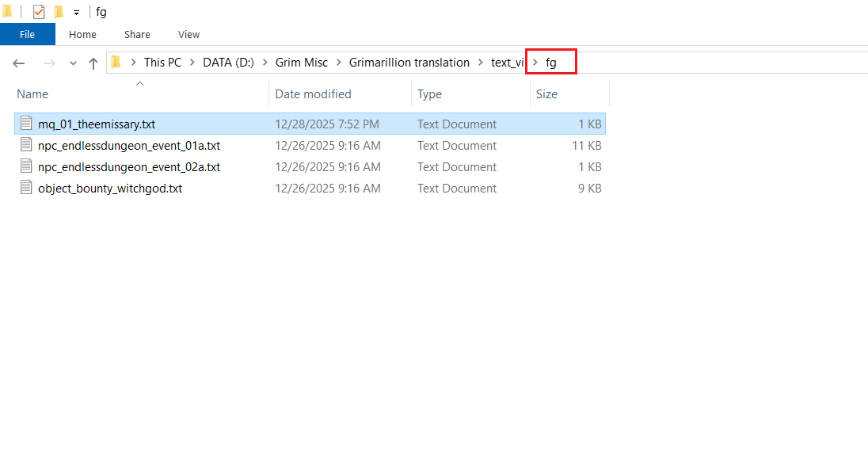The image size is (868, 469).
Task: Expand the chevron after Grim Misc in address bar
Action: coord(338,63)
